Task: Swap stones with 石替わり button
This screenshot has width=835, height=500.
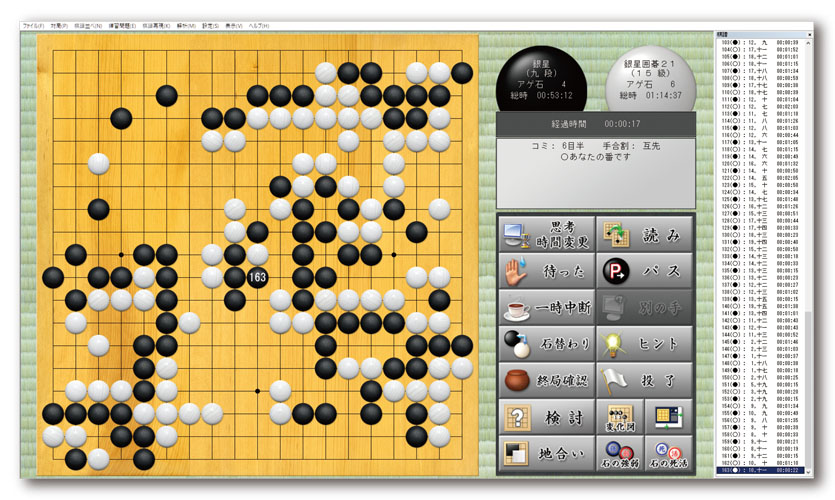Action: click(x=547, y=343)
